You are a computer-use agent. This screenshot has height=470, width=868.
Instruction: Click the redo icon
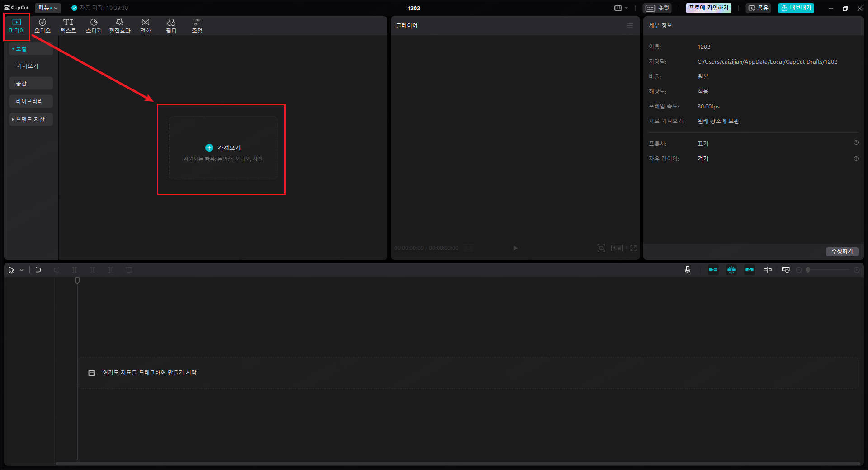coord(57,270)
